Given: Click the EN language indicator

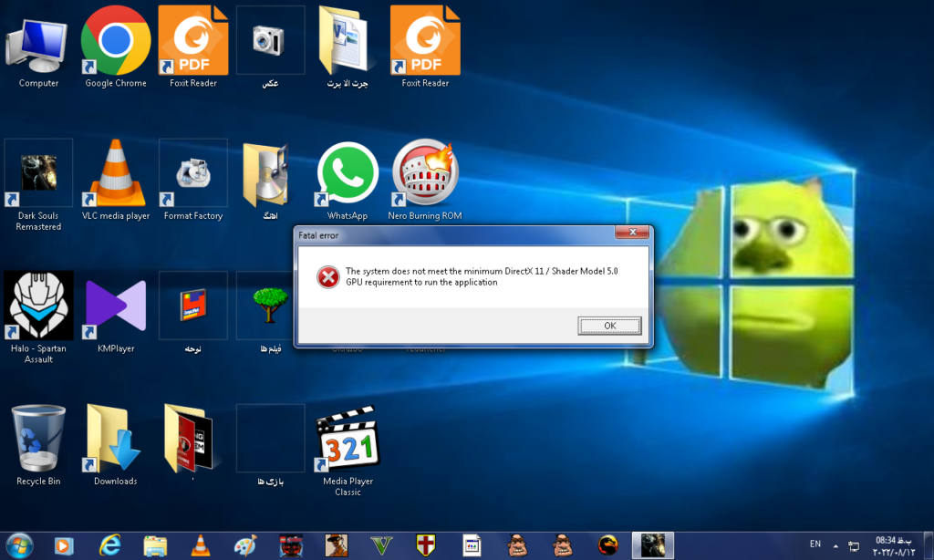Looking at the screenshot, I should (815, 544).
